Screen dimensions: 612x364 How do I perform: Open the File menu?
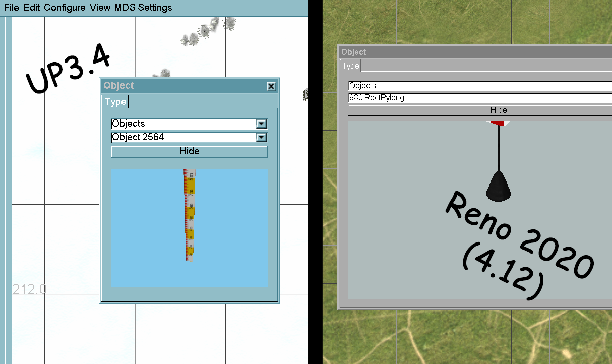(12, 8)
